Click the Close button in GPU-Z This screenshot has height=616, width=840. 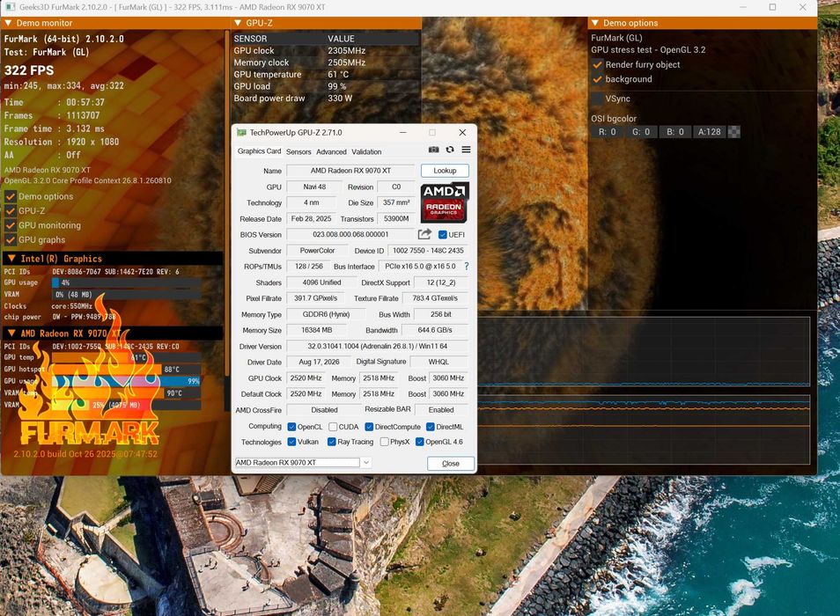pos(451,464)
